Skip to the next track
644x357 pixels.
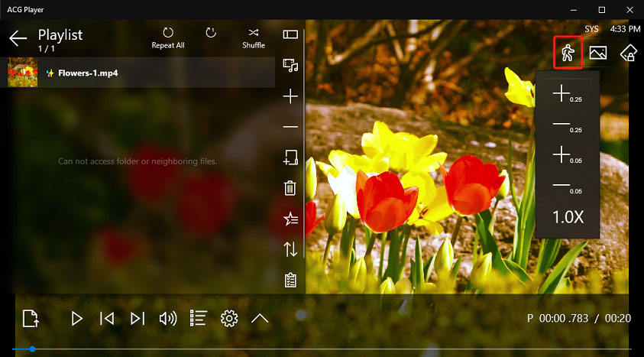138,318
